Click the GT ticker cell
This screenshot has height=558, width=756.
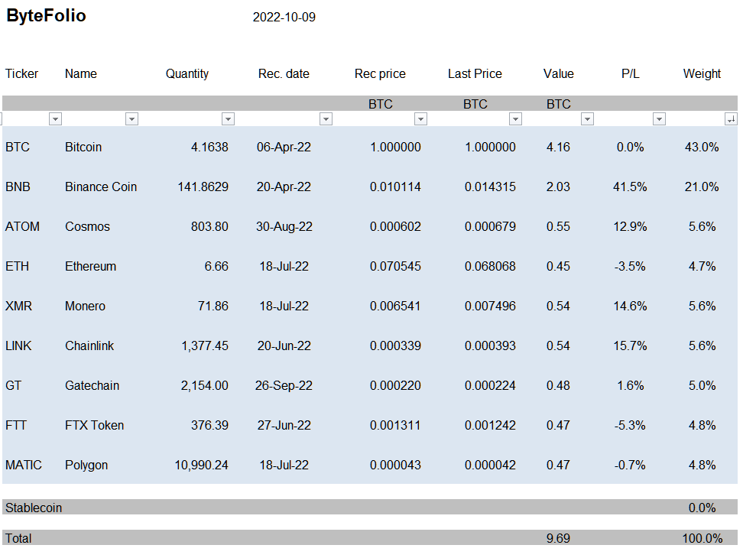pos(13,386)
